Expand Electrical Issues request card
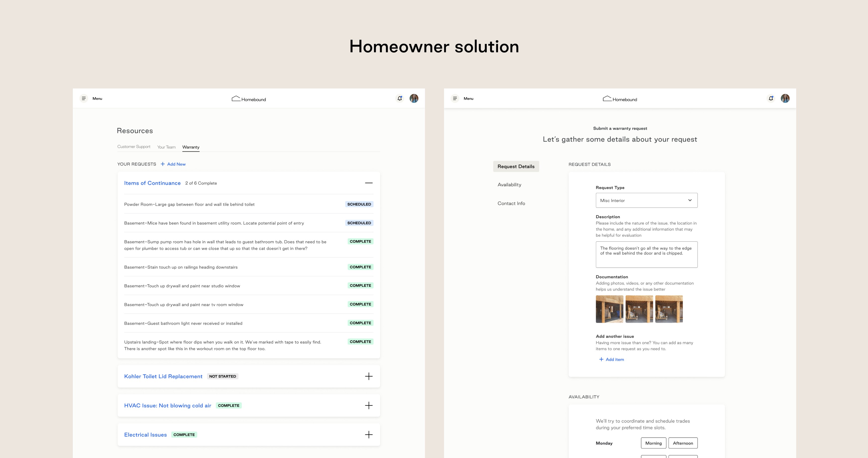The height and width of the screenshot is (458, 868). pyautogui.click(x=369, y=435)
